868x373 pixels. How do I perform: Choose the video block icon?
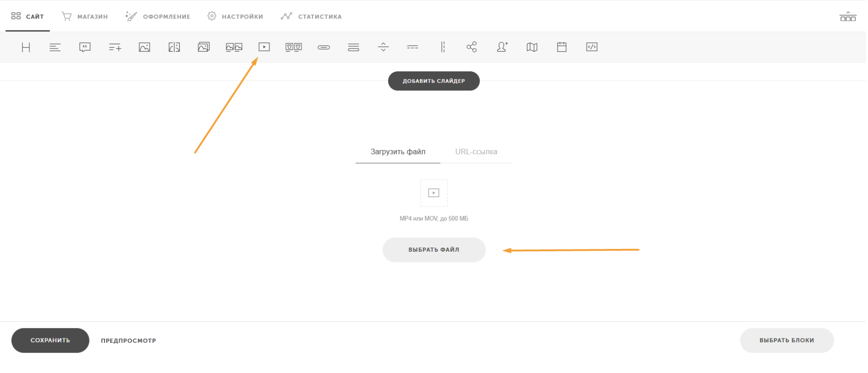pyautogui.click(x=264, y=47)
